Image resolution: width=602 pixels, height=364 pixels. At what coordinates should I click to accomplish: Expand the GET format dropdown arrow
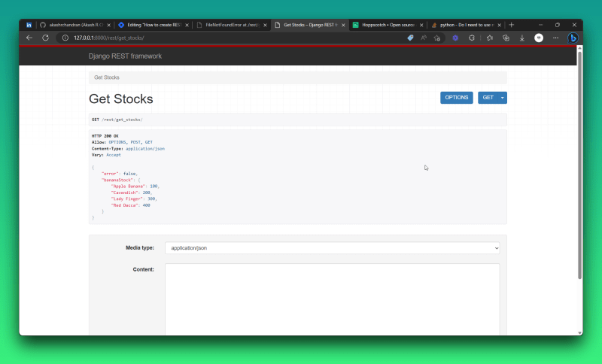point(502,98)
